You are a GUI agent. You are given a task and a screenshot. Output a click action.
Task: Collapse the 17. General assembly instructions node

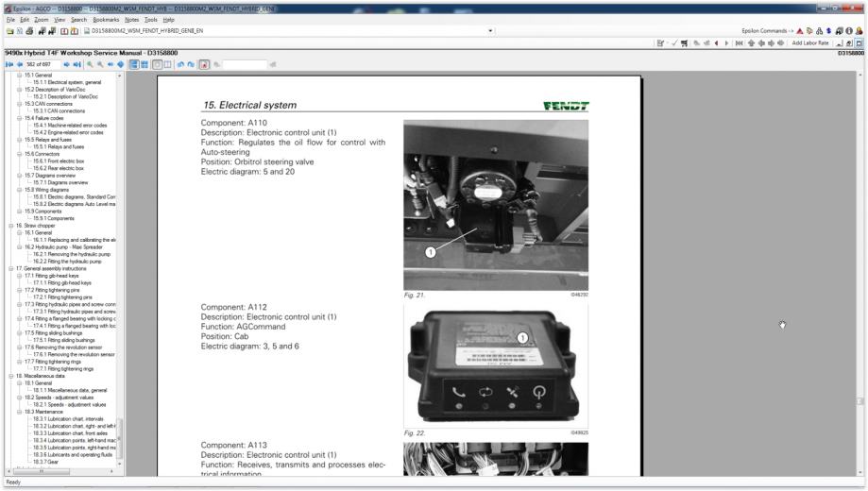tap(10, 268)
